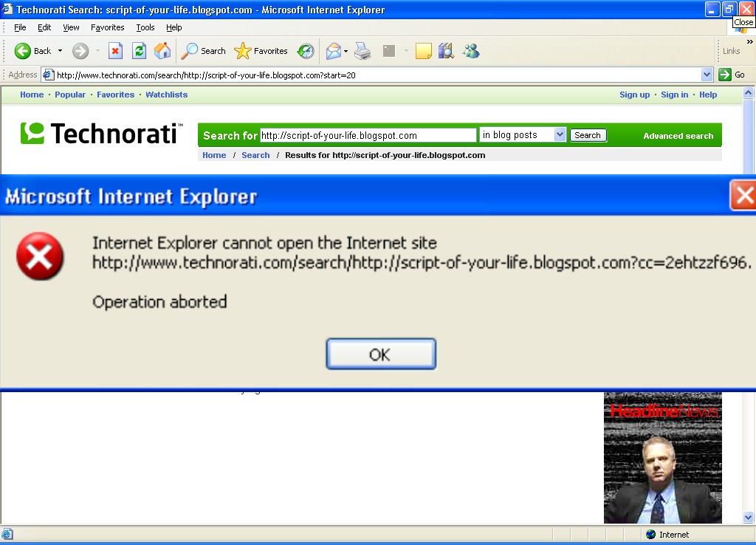
Task: Click the scrollbar down arrow
Action: tap(748, 518)
